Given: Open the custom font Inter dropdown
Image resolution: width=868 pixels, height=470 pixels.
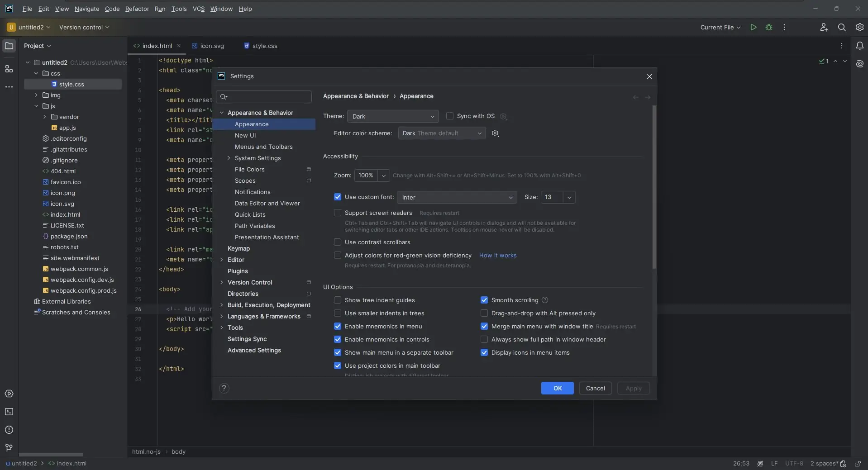Looking at the screenshot, I should point(457,197).
